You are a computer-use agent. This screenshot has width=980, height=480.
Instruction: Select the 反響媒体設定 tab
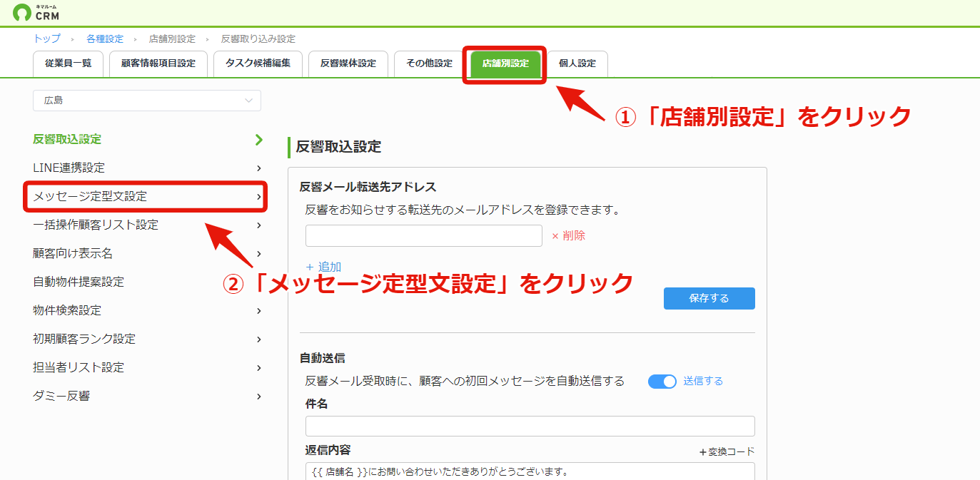pos(348,63)
